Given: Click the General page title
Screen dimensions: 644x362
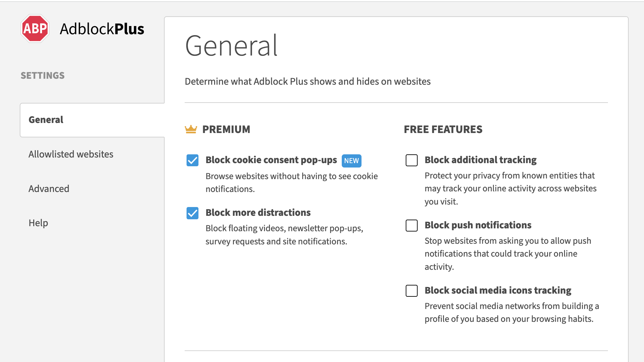Looking at the screenshot, I should coord(231,46).
